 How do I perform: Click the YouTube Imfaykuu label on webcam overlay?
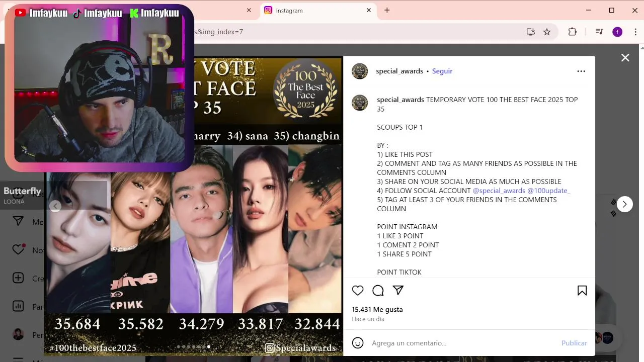41,13
